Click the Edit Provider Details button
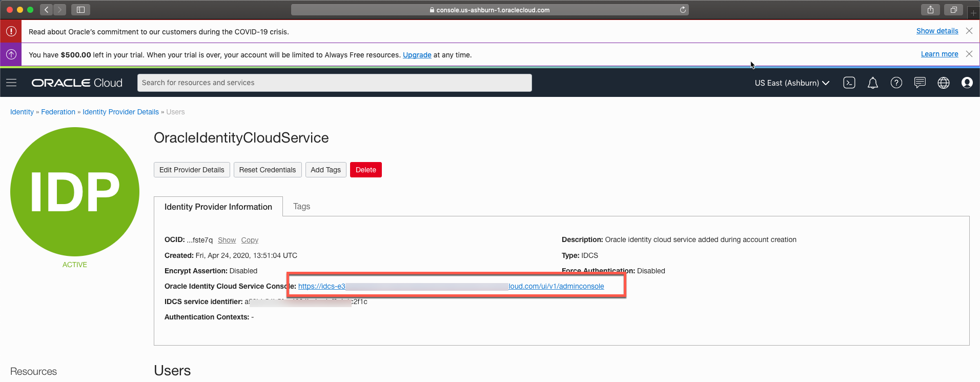The height and width of the screenshot is (382, 980). [x=192, y=170]
